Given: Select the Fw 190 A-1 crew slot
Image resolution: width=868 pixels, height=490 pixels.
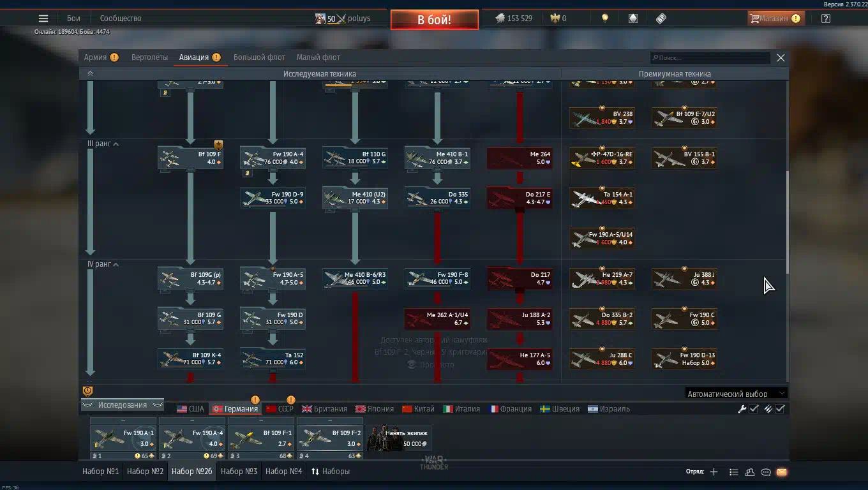Looking at the screenshot, I should pyautogui.click(x=123, y=438).
